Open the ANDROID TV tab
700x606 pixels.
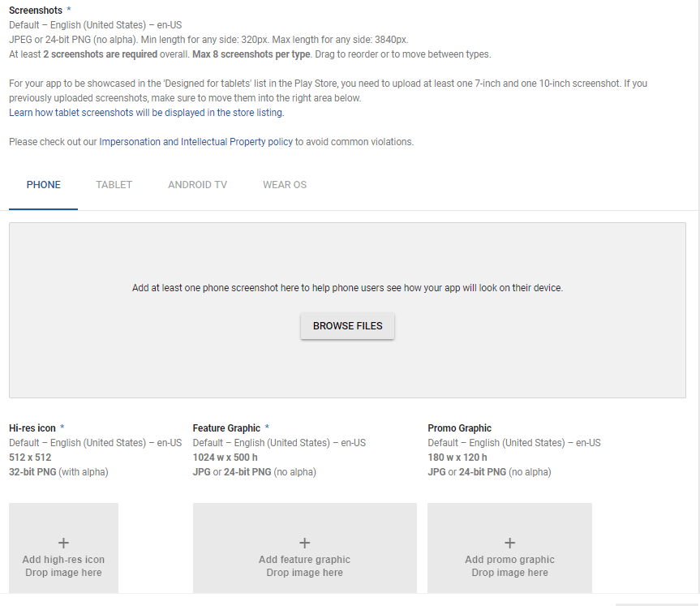pyautogui.click(x=197, y=185)
